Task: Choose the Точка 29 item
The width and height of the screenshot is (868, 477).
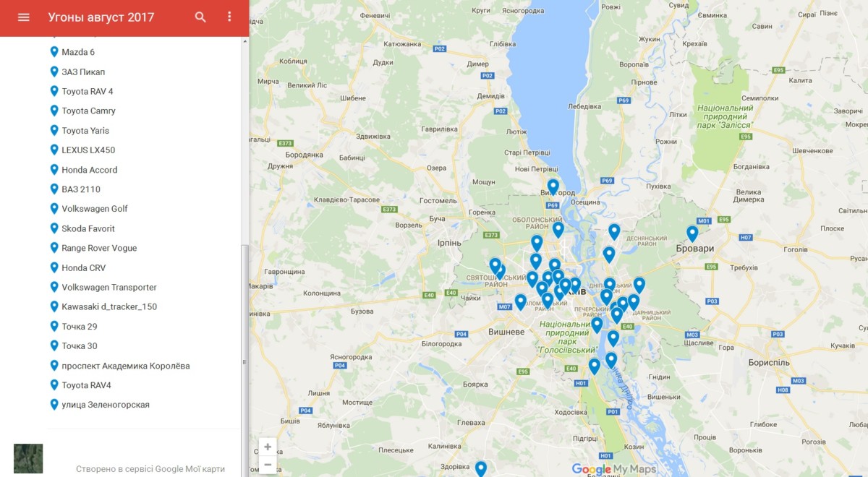Action: click(x=79, y=327)
